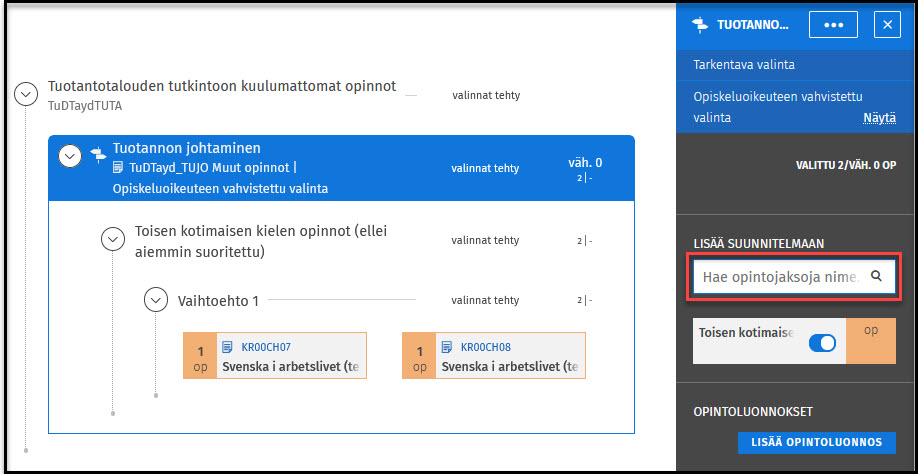Open course code link KR00CH07
918x474 pixels.
click(x=265, y=347)
